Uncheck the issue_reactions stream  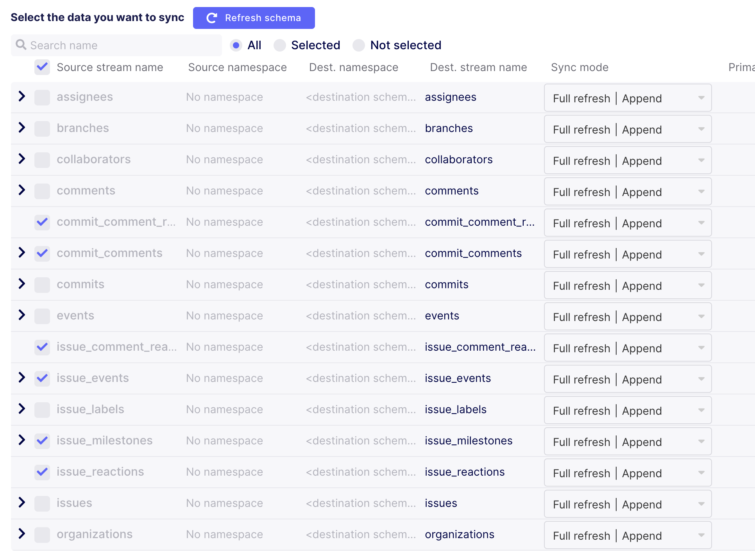[42, 472]
